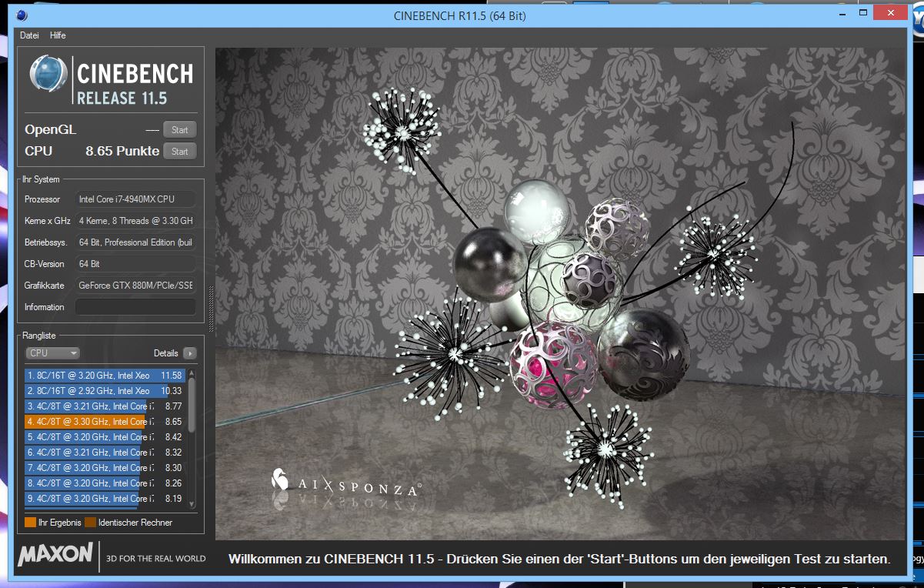Start the OpenGL benchmark
This screenshot has width=924, height=588.
pyautogui.click(x=179, y=130)
